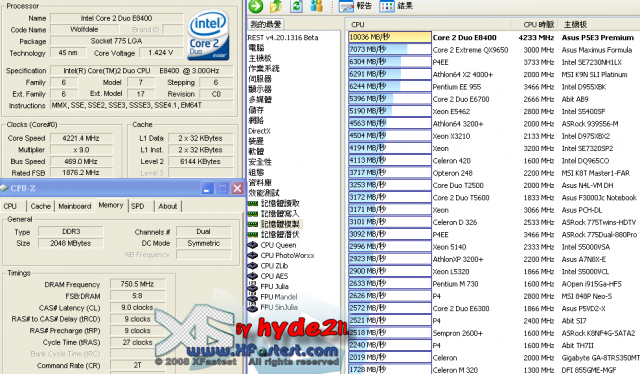Click the Opteron 248 result row
Screen dimensions: 640x374
tap(493, 173)
